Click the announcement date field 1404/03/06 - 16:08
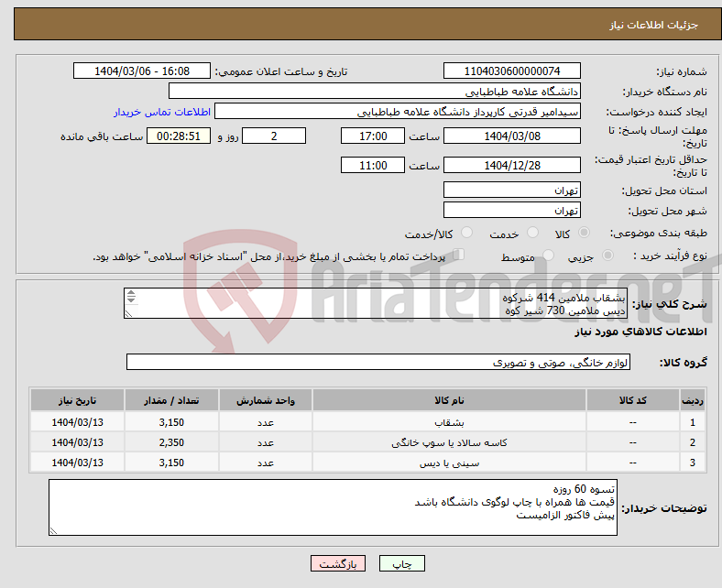 [142, 71]
